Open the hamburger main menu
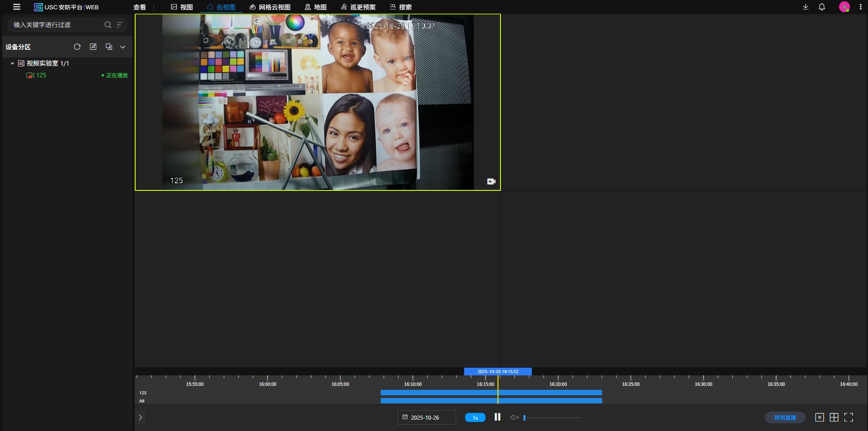The height and width of the screenshot is (431, 868). point(17,7)
